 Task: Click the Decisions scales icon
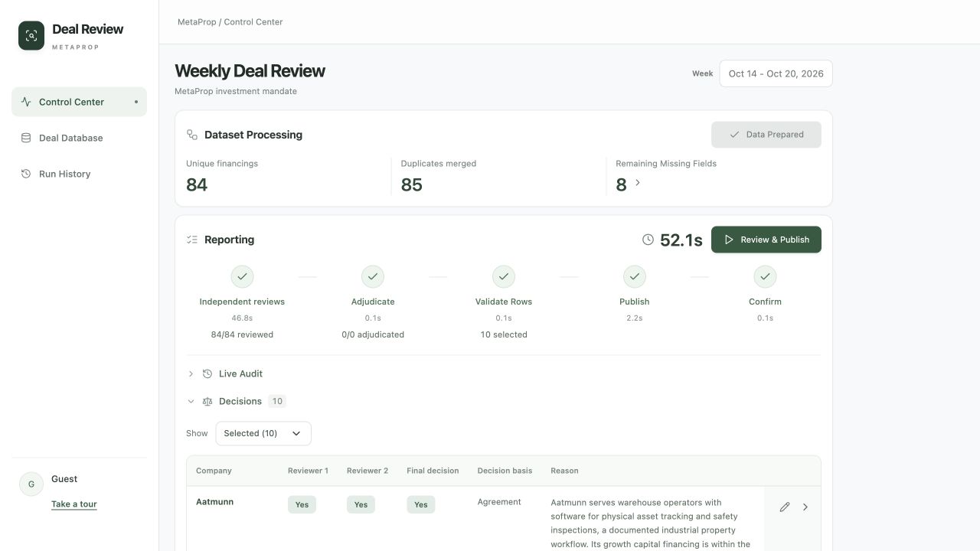click(207, 401)
